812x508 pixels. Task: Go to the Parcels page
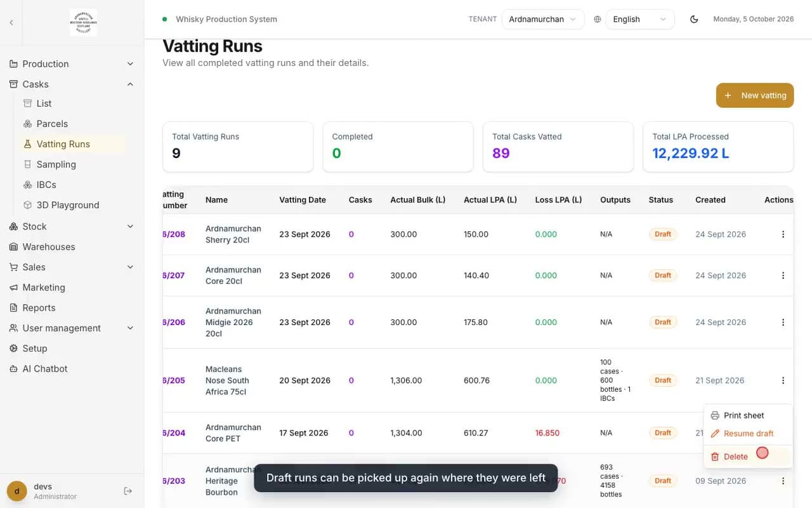click(x=72, y=124)
